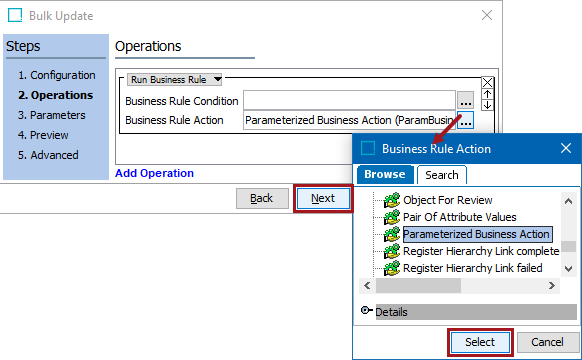
Task: Switch to the Search tab
Action: [x=442, y=175]
